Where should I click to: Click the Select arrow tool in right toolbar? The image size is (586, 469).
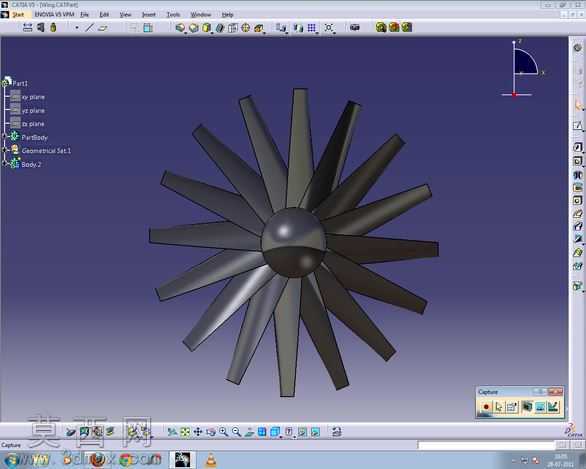pos(578,105)
